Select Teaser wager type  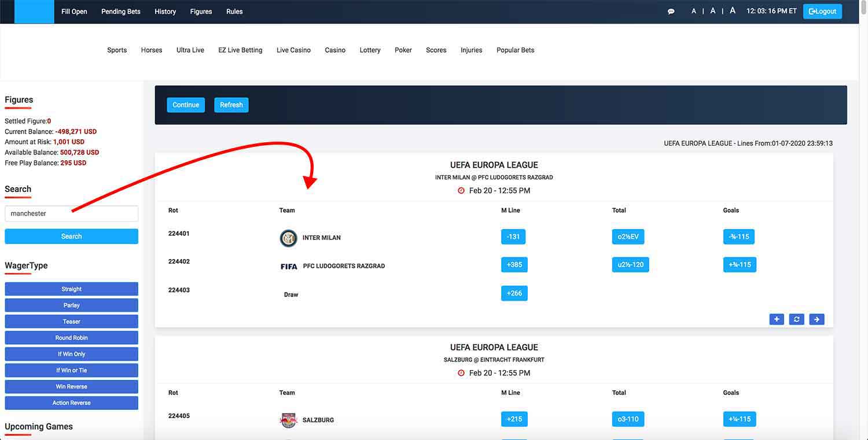tap(71, 321)
